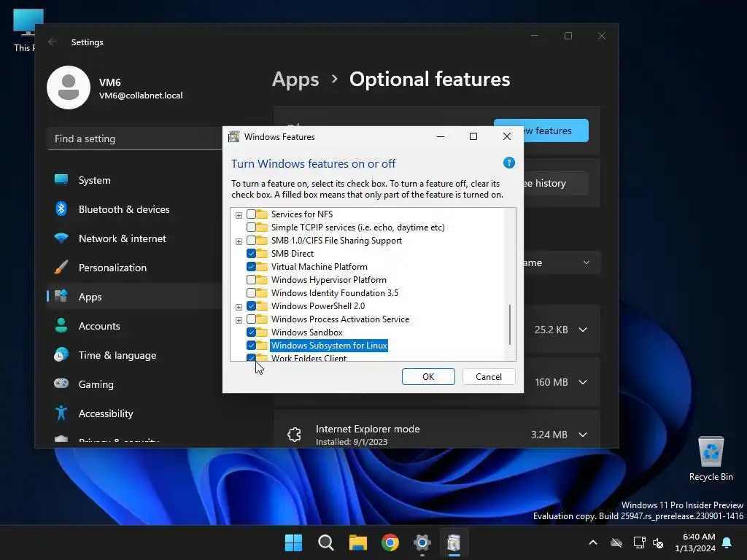Cancel the Windows Features dialog
Viewport: 747px width, 560px height.
click(489, 377)
